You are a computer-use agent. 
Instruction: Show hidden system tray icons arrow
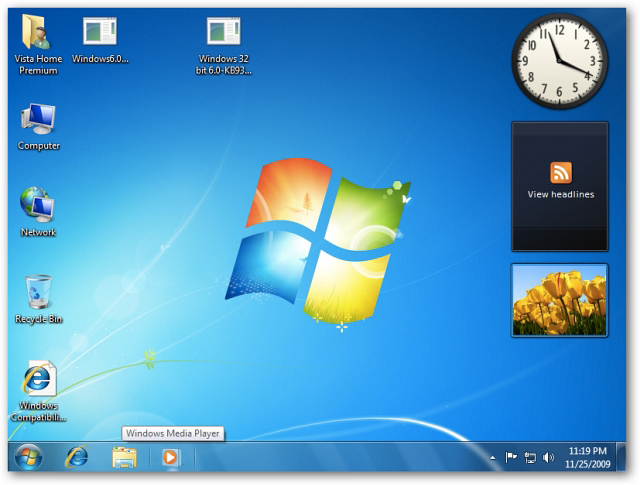pyautogui.click(x=493, y=458)
